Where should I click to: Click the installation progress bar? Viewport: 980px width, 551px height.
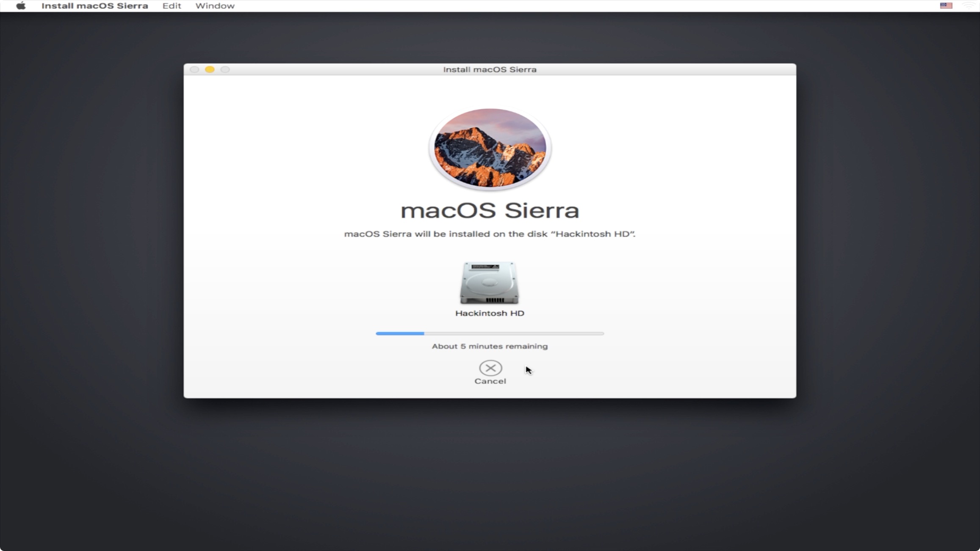coord(490,333)
